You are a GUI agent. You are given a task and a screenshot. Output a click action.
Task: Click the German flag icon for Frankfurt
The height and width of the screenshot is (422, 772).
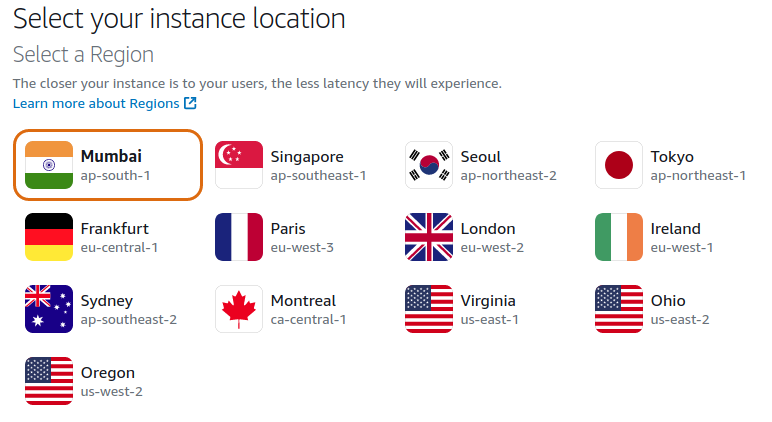pos(49,237)
